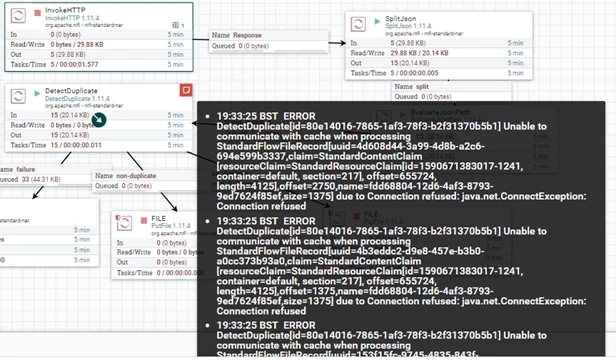Click InvokeHTTP Out value '5 (29.88 KB)'
This screenshot has width=616, height=360.
(x=68, y=55)
